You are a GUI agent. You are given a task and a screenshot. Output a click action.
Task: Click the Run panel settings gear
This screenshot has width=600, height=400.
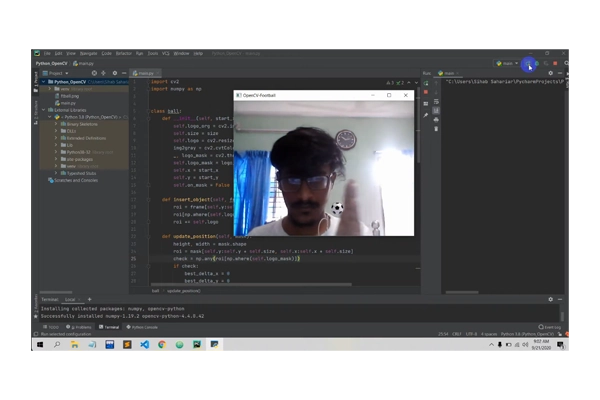coord(550,73)
